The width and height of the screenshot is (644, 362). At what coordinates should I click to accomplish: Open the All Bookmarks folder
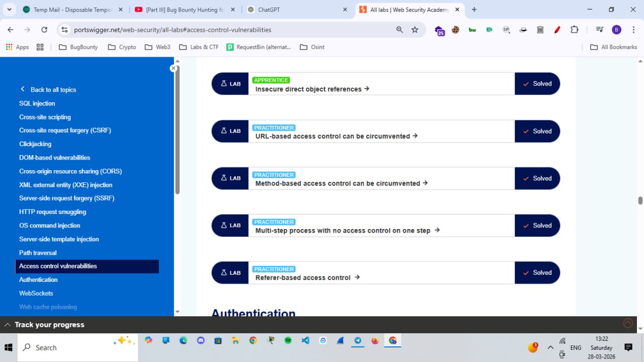pyautogui.click(x=613, y=47)
